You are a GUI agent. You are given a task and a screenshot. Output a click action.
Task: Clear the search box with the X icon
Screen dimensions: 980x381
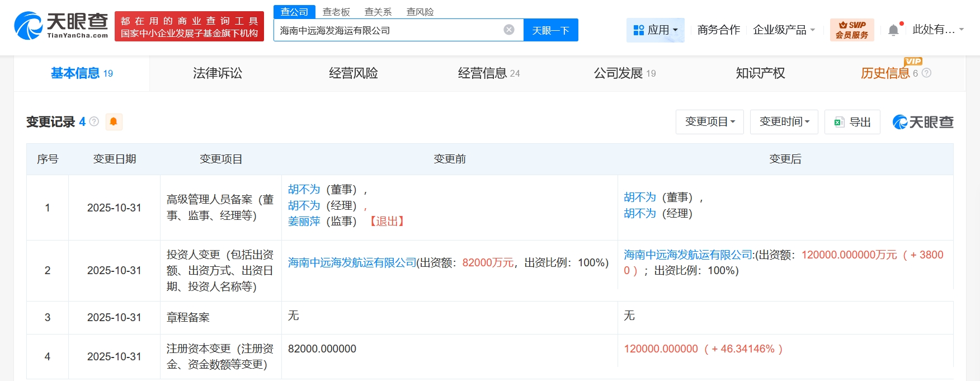tap(508, 30)
